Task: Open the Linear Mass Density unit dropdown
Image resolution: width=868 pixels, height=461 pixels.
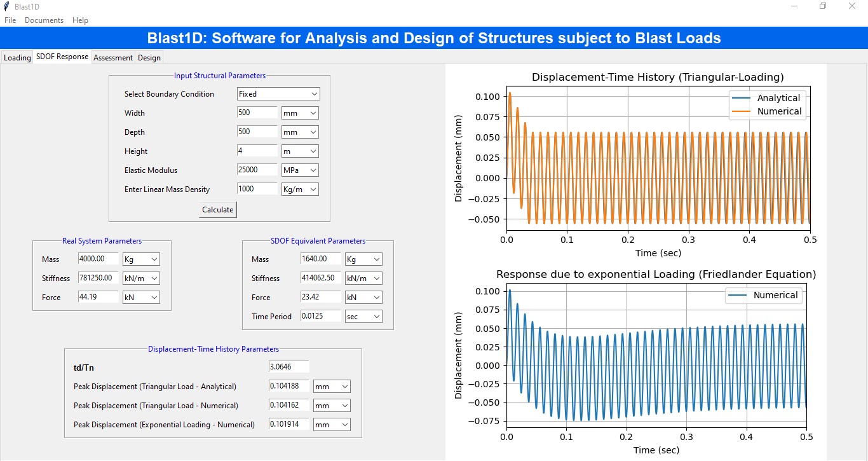Action: pos(300,189)
